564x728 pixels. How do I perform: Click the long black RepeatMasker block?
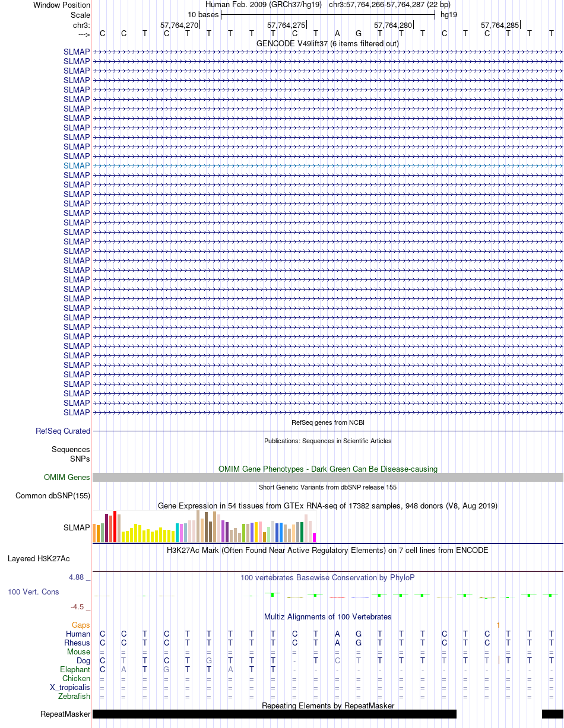click(274, 714)
